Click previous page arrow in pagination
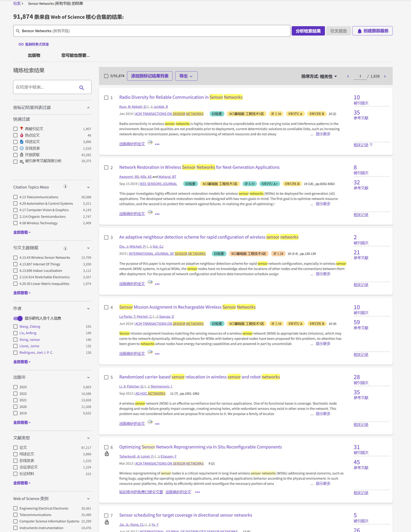This screenshot has height=532, width=411. (348, 76)
